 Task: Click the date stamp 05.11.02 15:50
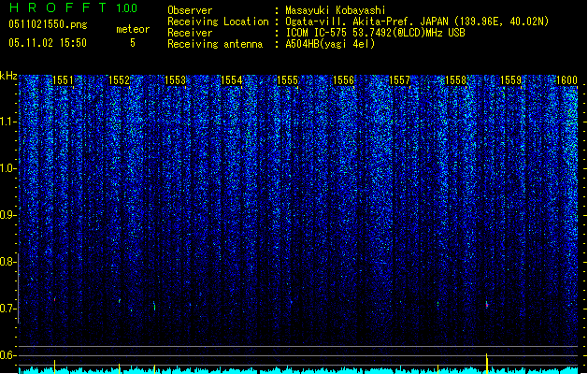tap(48, 43)
